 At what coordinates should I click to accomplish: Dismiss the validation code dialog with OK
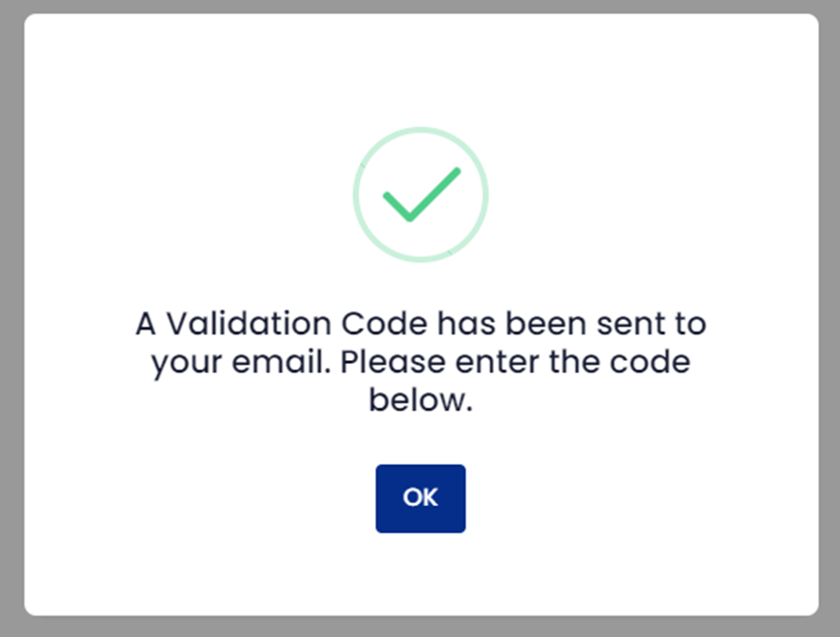[420, 498]
